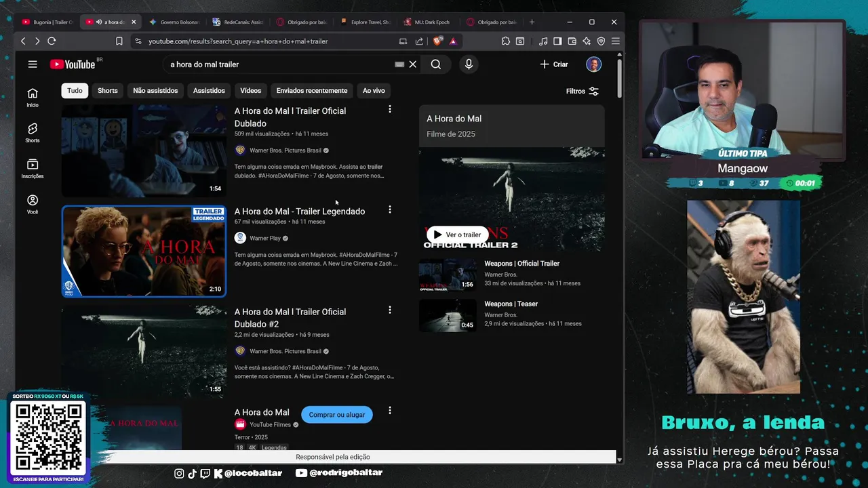The height and width of the screenshot is (488, 868).
Task: Open options for 'Trailer Legendado' result
Action: coord(389,209)
